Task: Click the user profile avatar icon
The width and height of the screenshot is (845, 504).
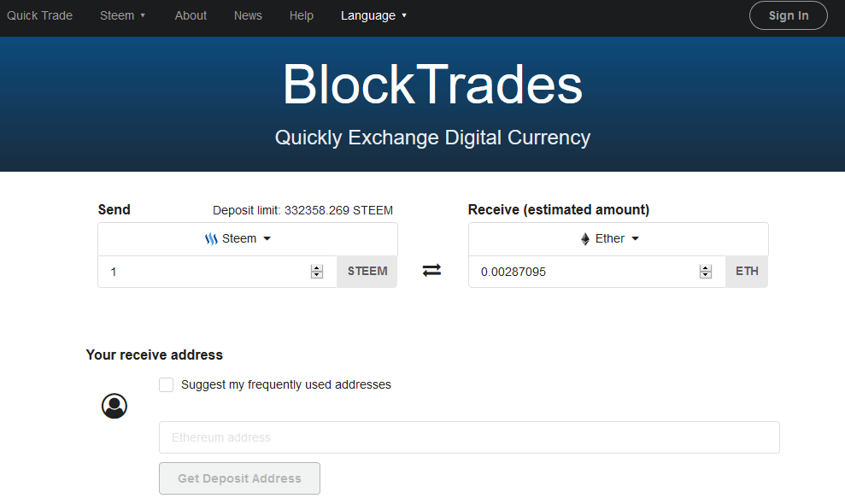Action: [114, 406]
